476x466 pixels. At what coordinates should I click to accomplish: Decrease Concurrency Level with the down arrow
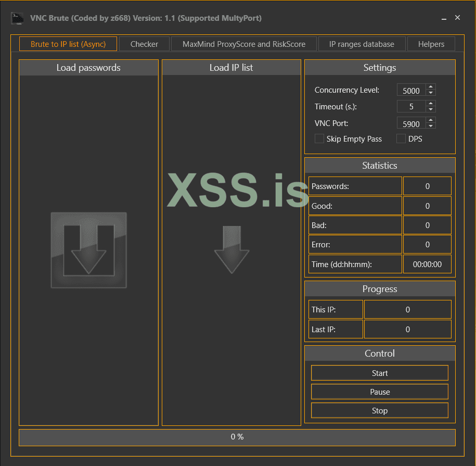430,93
